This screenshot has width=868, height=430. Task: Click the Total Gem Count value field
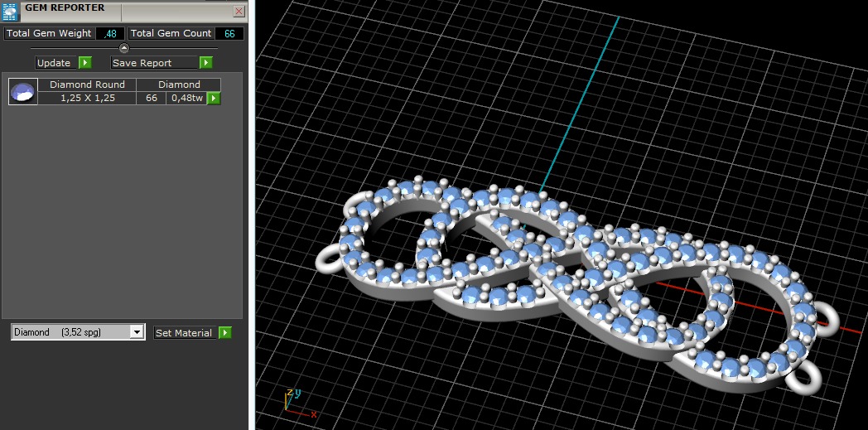[229, 33]
